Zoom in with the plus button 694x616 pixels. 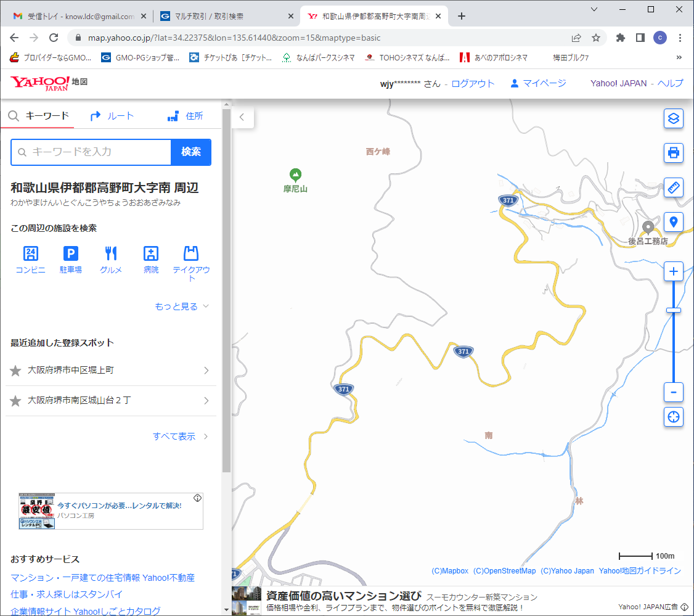[x=673, y=271]
